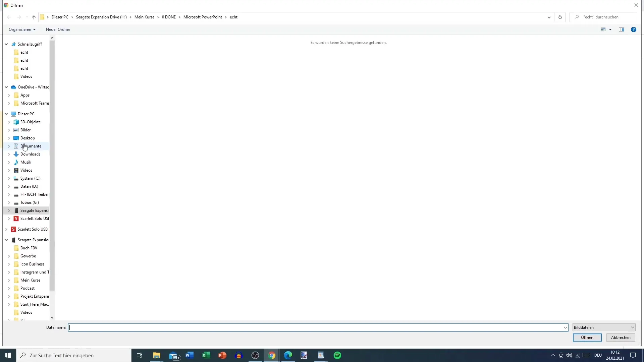Click the up directory navigation icon

pyautogui.click(x=34, y=17)
